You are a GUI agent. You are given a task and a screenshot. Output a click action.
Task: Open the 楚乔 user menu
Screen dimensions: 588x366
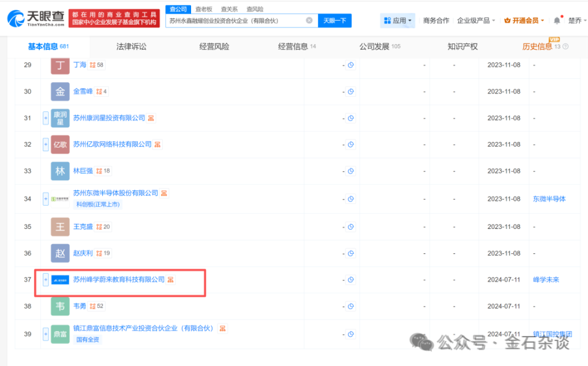(x=577, y=21)
